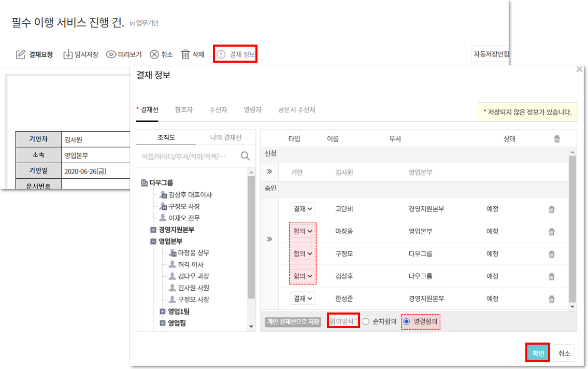Switch to 나의 결재선 tab
The height and width of the screenshot is (369, 588).
pyautogui.click(x=225, y=137)
